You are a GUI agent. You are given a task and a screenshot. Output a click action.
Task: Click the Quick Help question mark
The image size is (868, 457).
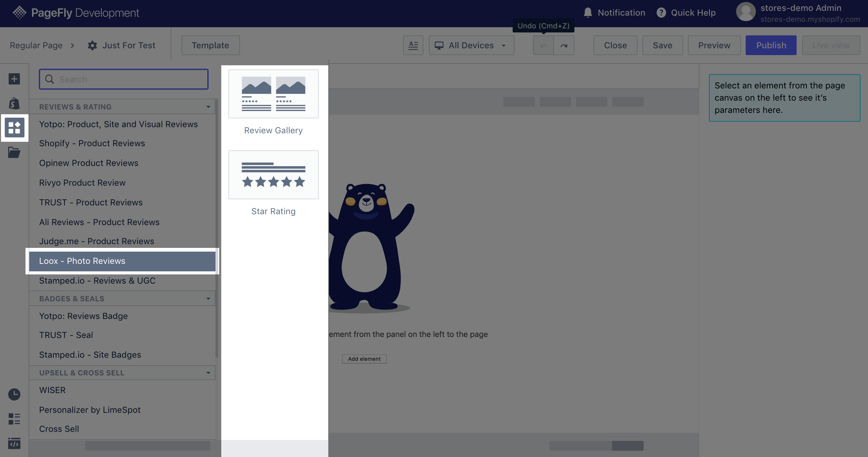(661, 13)
